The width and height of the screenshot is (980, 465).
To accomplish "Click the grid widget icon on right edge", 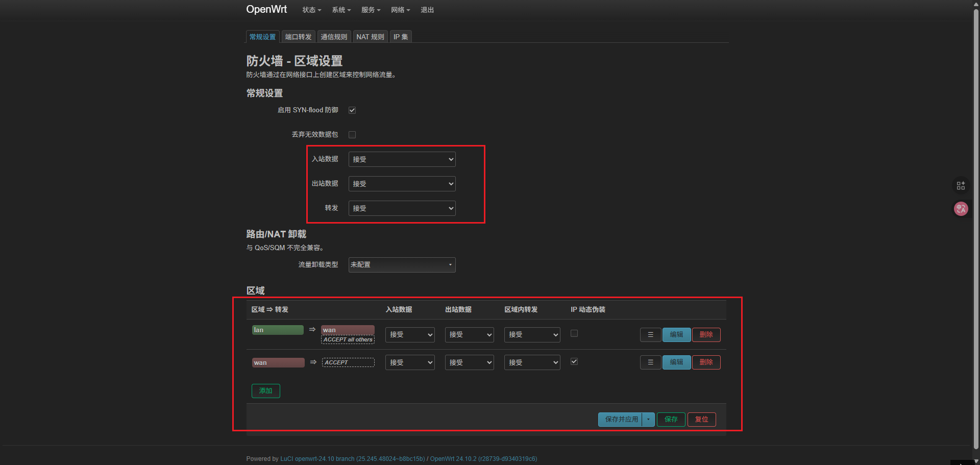I will 961,185.
